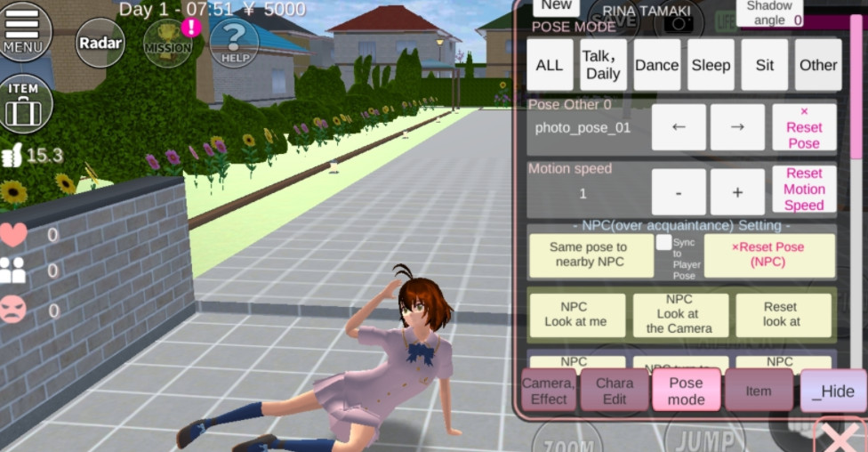Click the New button at panel top
The height and width of the screenshot is (452, 868).
coord(556,6)
